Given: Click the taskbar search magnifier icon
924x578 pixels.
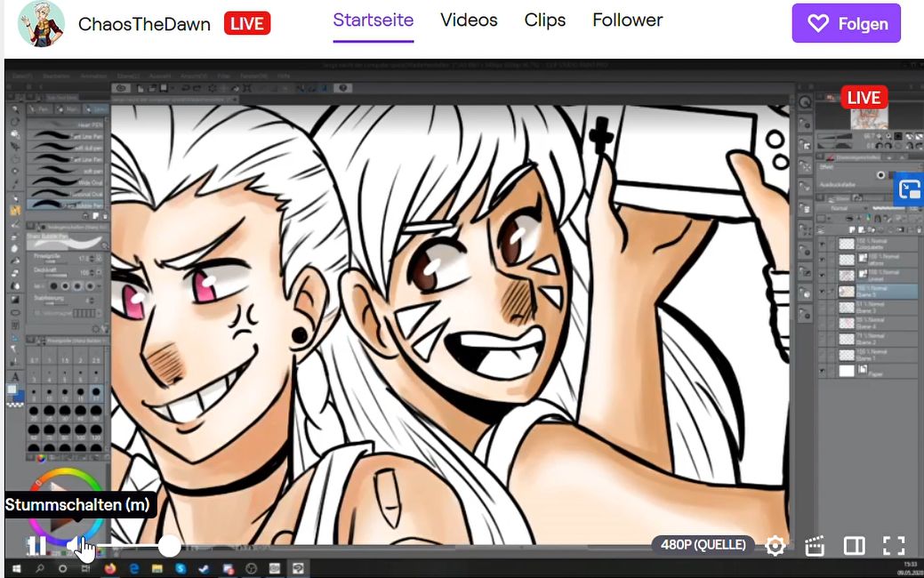Looking at the screenshot, I should 39,568.
